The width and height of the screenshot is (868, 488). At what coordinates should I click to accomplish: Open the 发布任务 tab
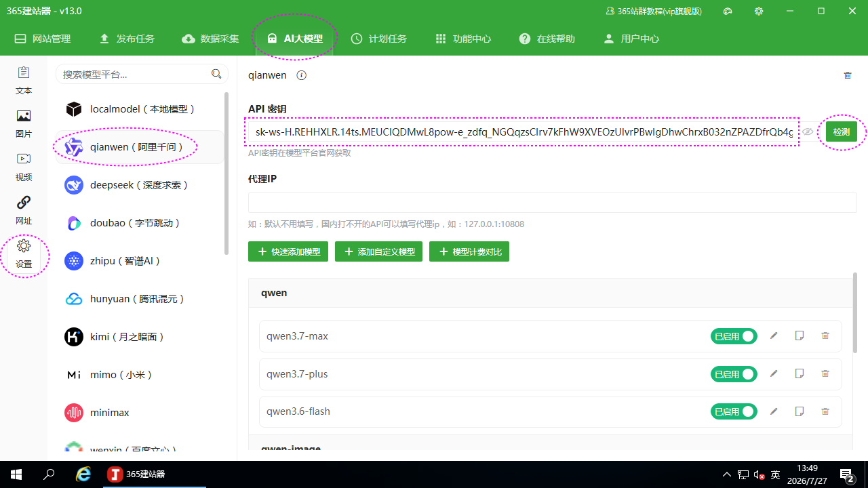(x=127, y=39)
